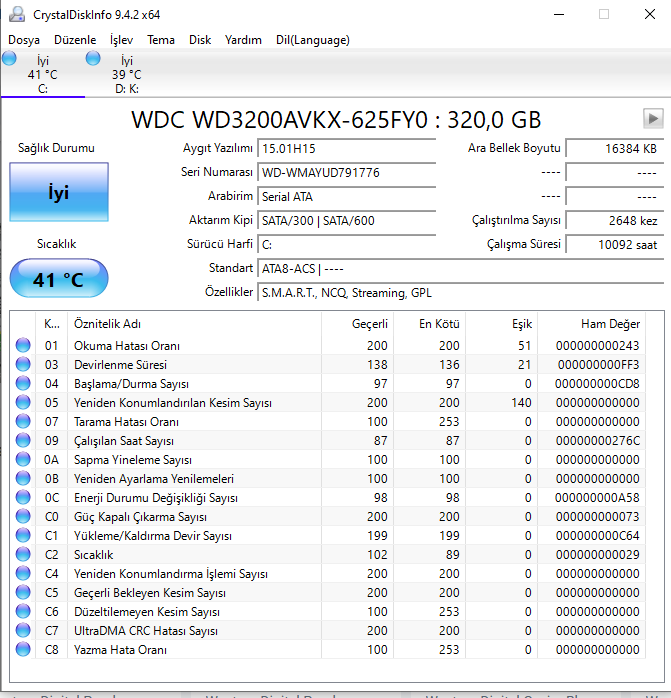Click status orb for 05 Yeniden Konumlandırılan Kesim
671x698 pixels.
point(23,402)
